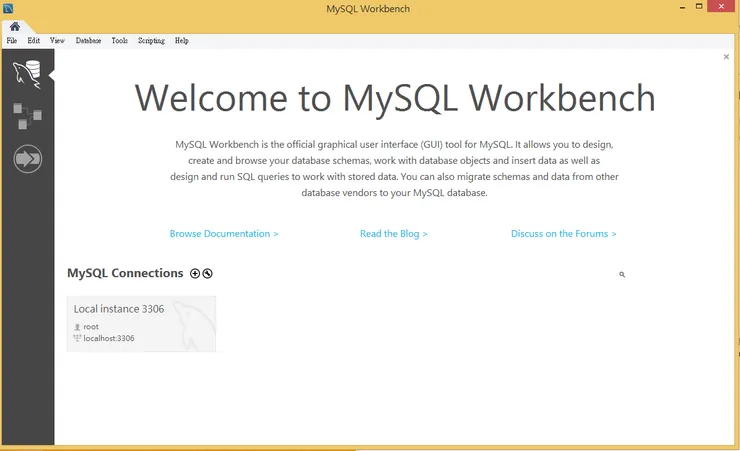Open the Scripting menu
This screenshot has height=451, width=740.
(x=151, y=41)
